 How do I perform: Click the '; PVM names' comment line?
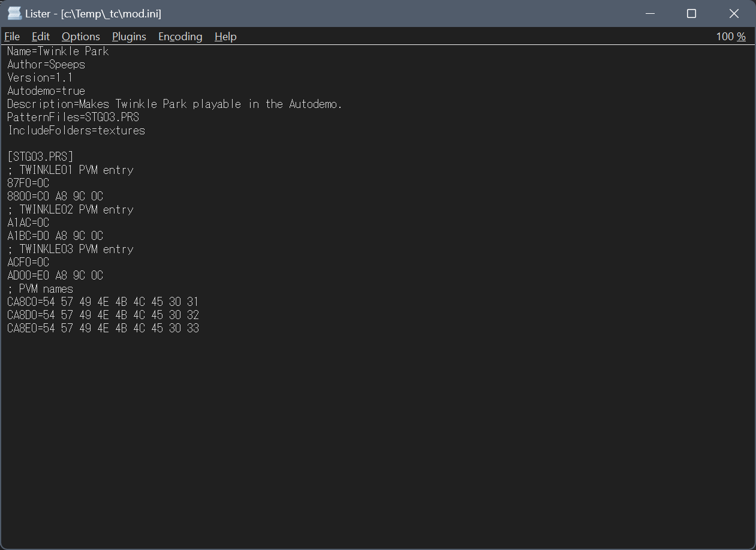pyautogui.click(x=40, y=289)
